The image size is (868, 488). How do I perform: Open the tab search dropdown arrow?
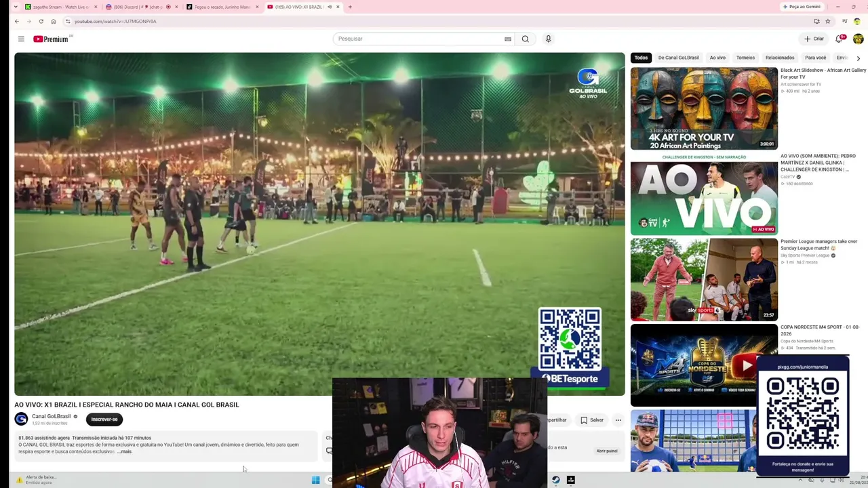tap(15, 7)
